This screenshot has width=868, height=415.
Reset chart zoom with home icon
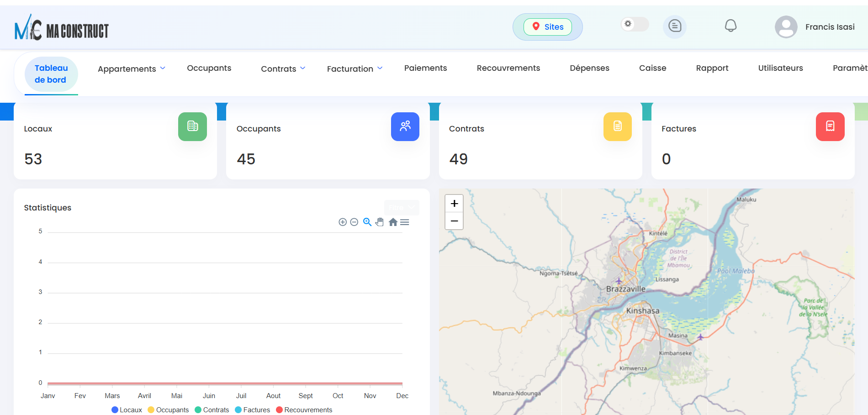click(393, 222)
